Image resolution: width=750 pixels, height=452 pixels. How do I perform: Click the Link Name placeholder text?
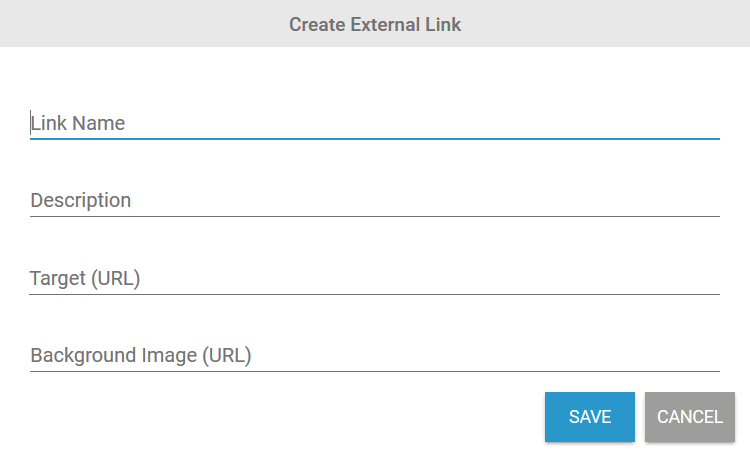[x=78, y=124]
